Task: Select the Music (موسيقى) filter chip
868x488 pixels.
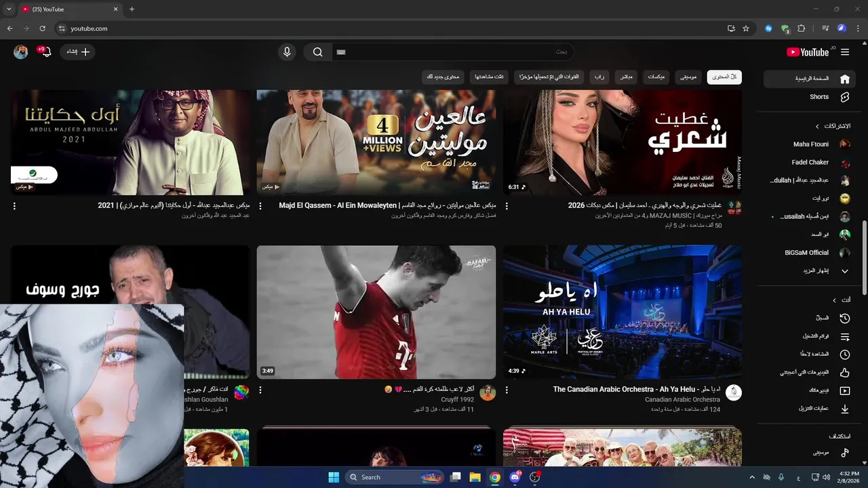Action: 689,77
